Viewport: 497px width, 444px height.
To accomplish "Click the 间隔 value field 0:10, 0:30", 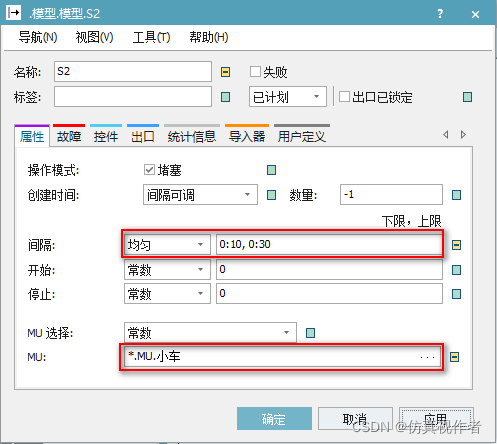I will 329,245.
